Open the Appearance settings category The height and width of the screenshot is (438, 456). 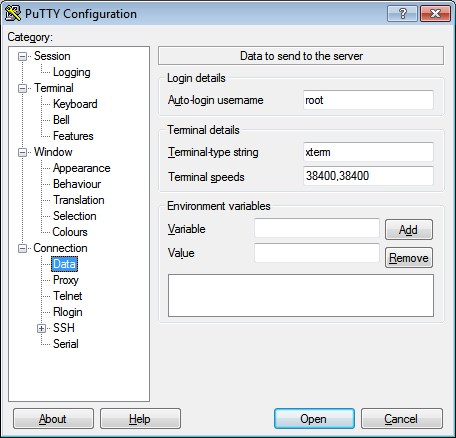(x=81, y=168)
